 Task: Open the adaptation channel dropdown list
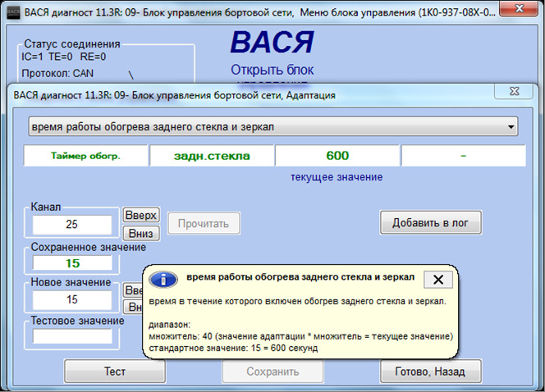tap(272, 127)
